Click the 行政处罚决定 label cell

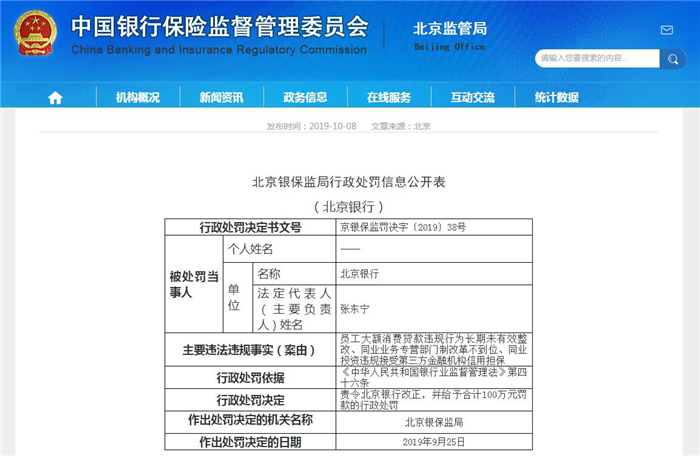(250, 400)
